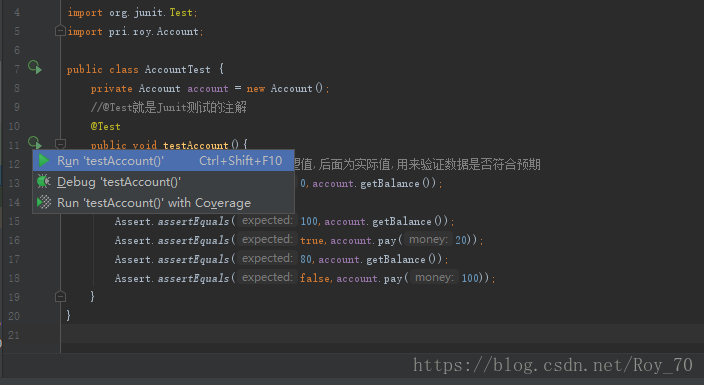Click the 'private' keyword on line 8
The image size is (704, 385).
click(111, 89)
